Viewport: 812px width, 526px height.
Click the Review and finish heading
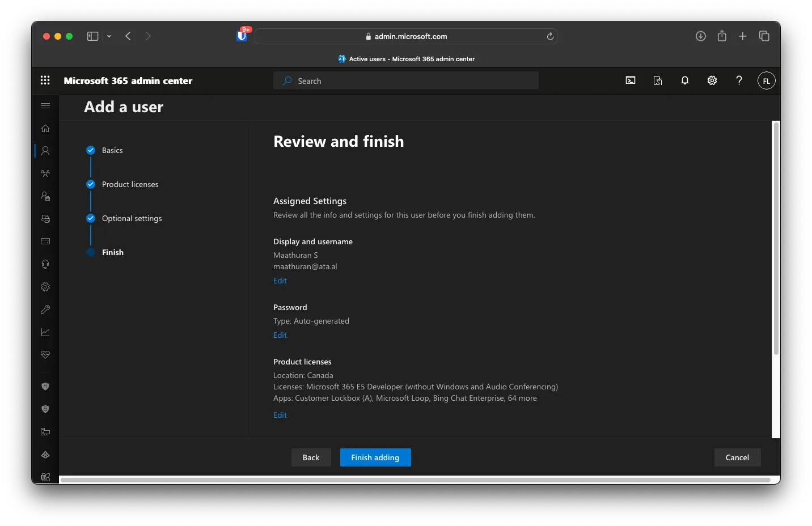pyautogui.click(x=339, y=141)
